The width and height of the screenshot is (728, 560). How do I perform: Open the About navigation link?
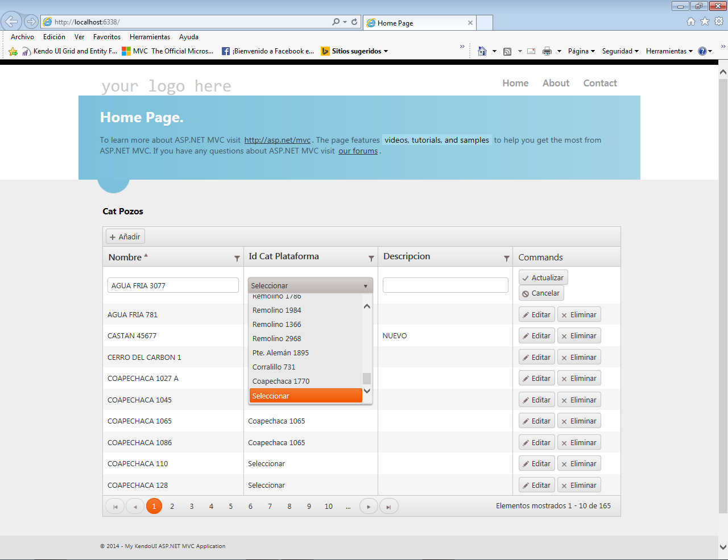[556, 83]
